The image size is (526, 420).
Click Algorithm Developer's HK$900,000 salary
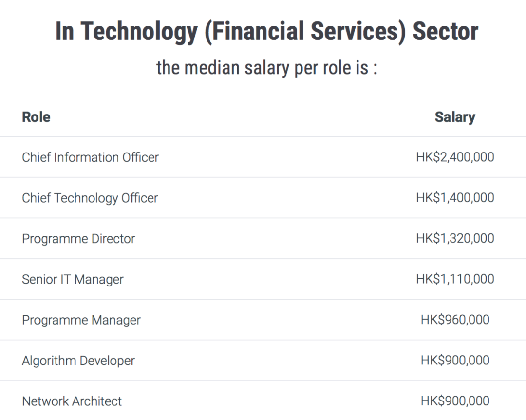pyautogui.click(x=455, y=360)
